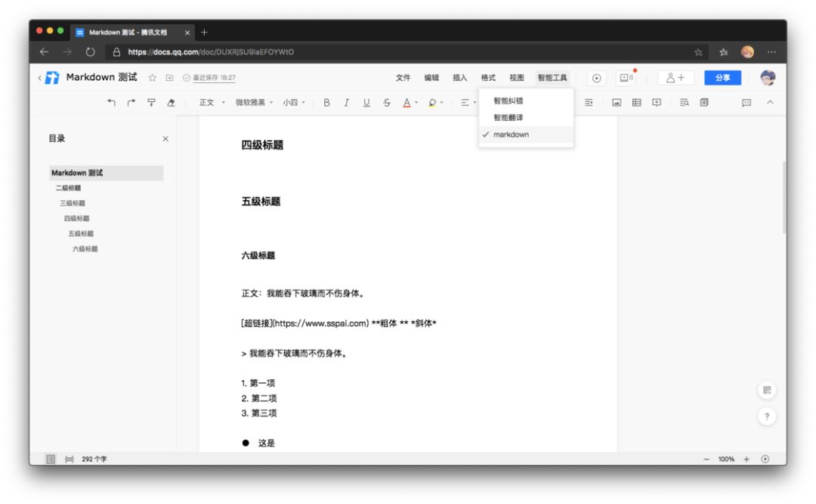Click the undo arrow icon

(x=111, y=103)
